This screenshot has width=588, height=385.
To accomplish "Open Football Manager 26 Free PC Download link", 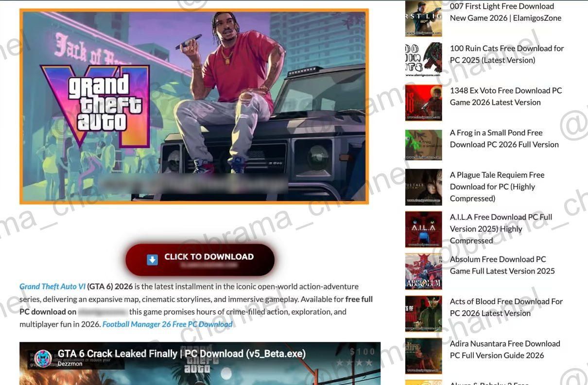I will [168, 324].
